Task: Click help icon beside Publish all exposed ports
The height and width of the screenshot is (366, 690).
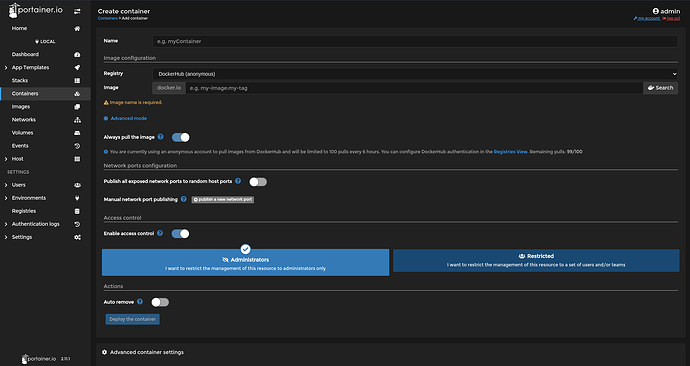Action: point(238,181)
